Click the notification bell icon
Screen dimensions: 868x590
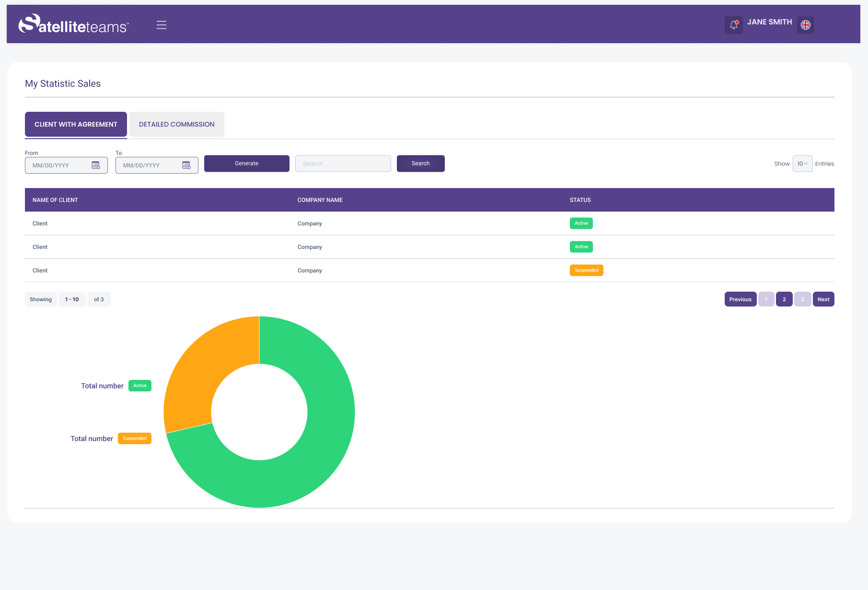tap(733, 25)
